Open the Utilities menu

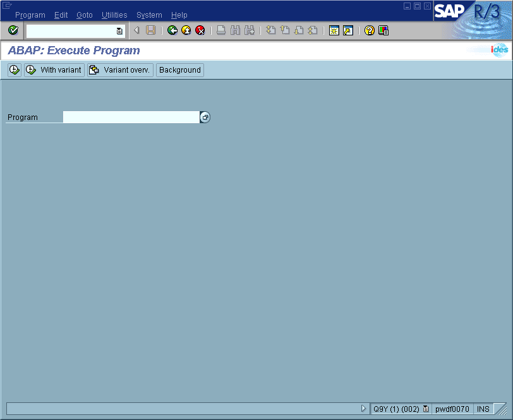[x=114, y=15]
